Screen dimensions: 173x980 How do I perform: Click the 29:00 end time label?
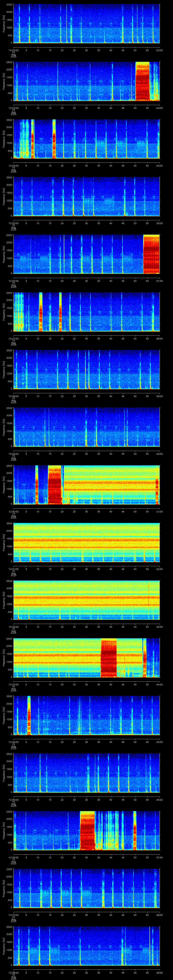pos(159,396)
